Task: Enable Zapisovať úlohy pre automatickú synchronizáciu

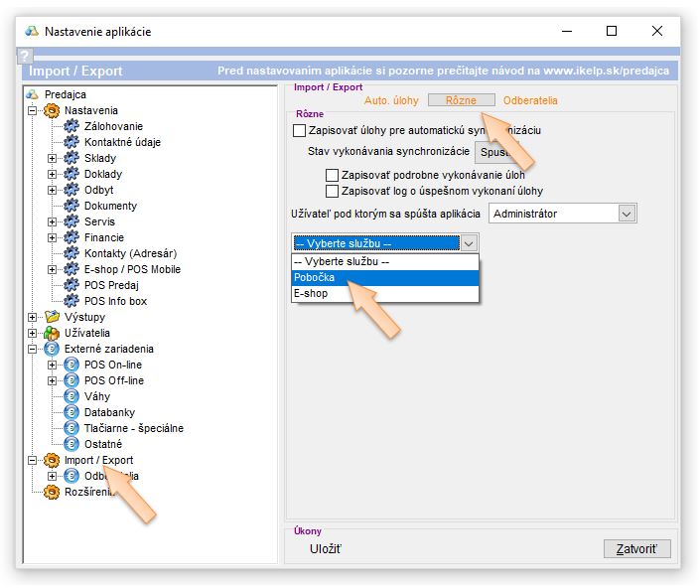Action: coord(300,130)
